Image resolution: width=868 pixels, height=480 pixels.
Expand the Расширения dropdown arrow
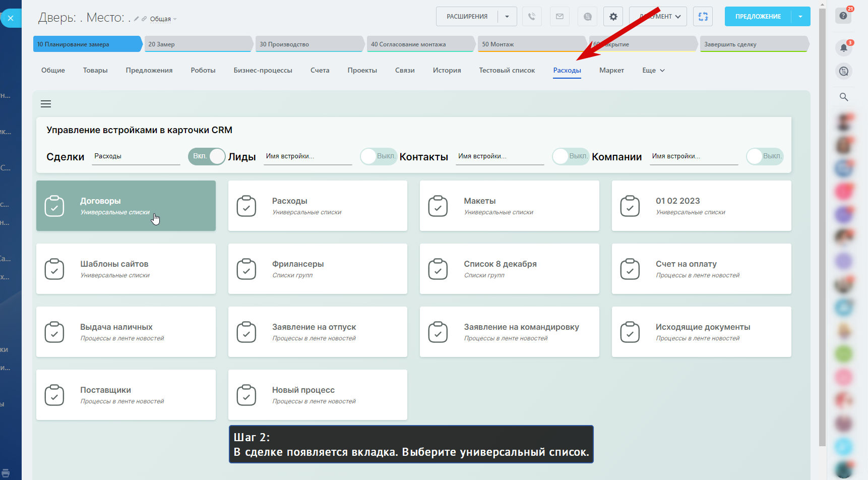[507, 17]
